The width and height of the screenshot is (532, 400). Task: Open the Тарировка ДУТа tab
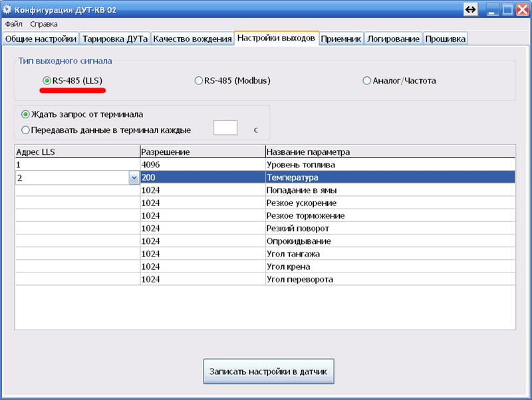click(x=115, y=39)
